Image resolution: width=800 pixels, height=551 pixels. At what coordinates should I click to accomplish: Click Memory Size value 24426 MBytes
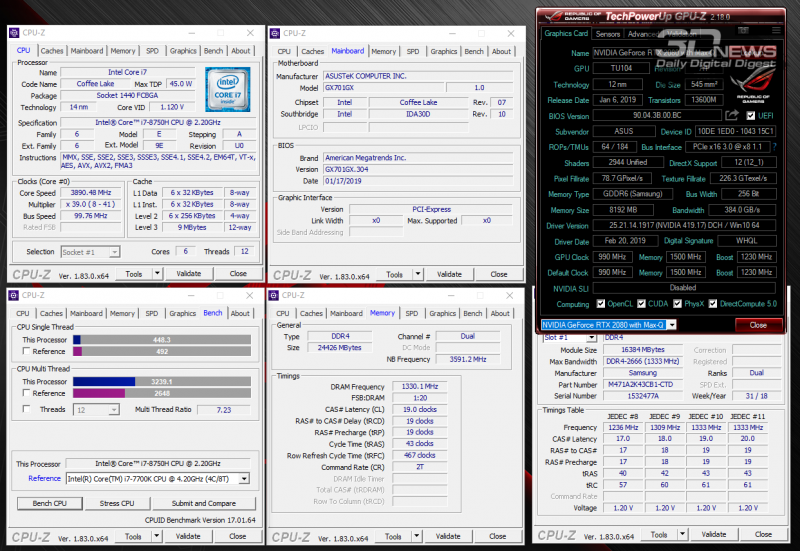(x=339, y=347)
